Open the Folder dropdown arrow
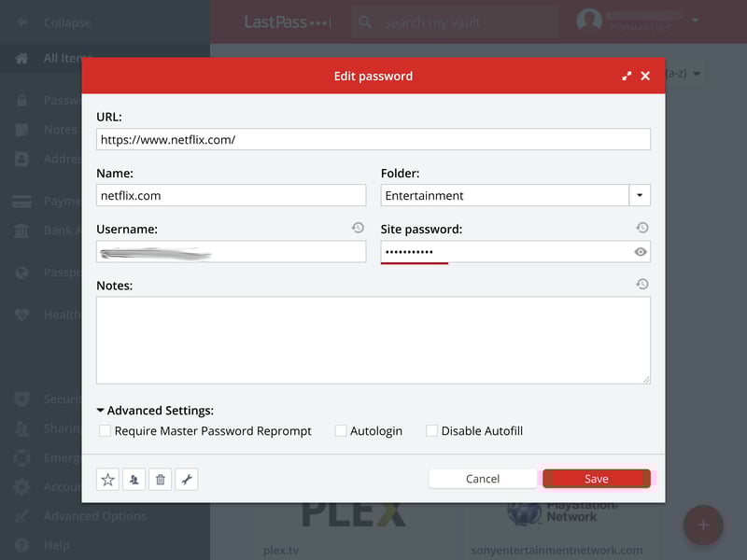The image size is (747, 560). point(640,195)
